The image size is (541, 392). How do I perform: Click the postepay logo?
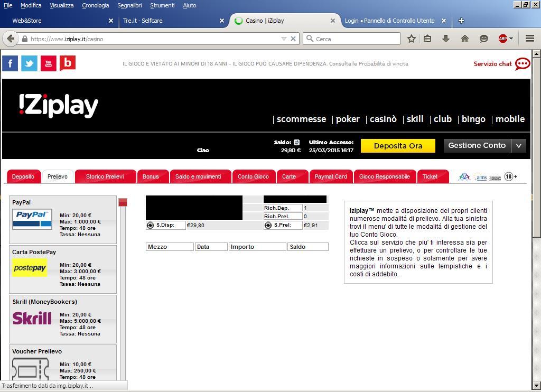click(x=30, y=268)
